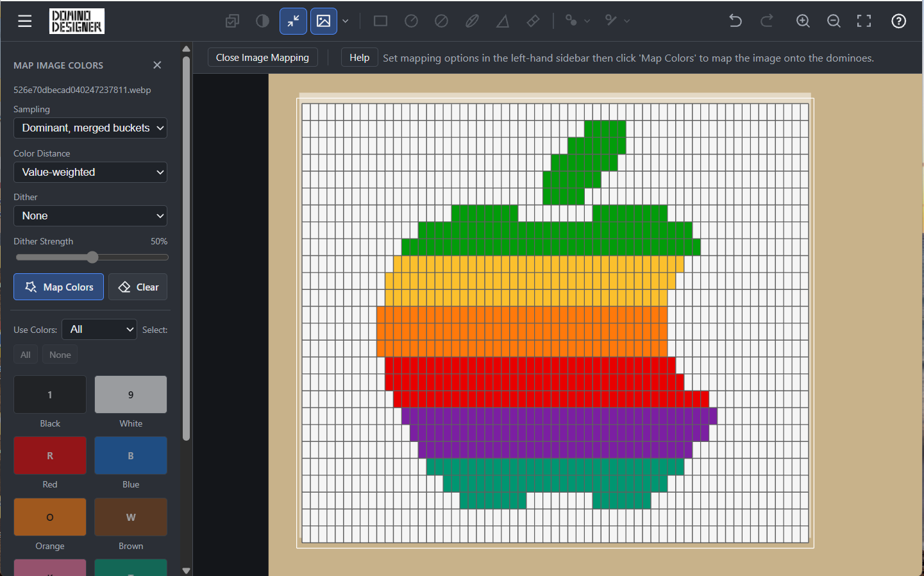
Task: Toggle the image mapping tool
Action: pyautogui.click(x=324, y=21)
